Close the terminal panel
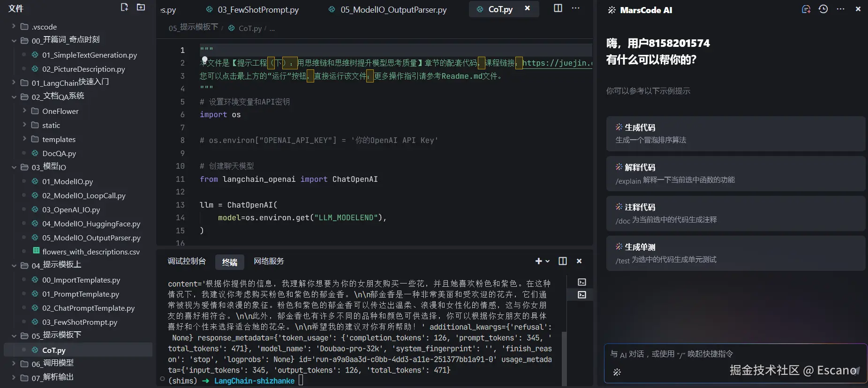868x388 pixels. pos(579,261)
